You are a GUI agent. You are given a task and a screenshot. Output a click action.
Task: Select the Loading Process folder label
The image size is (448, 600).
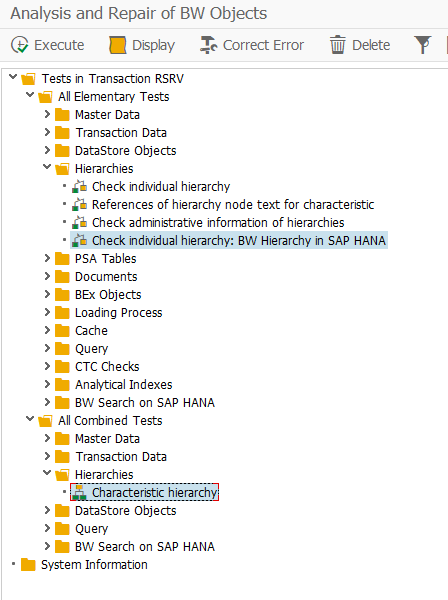119,313
